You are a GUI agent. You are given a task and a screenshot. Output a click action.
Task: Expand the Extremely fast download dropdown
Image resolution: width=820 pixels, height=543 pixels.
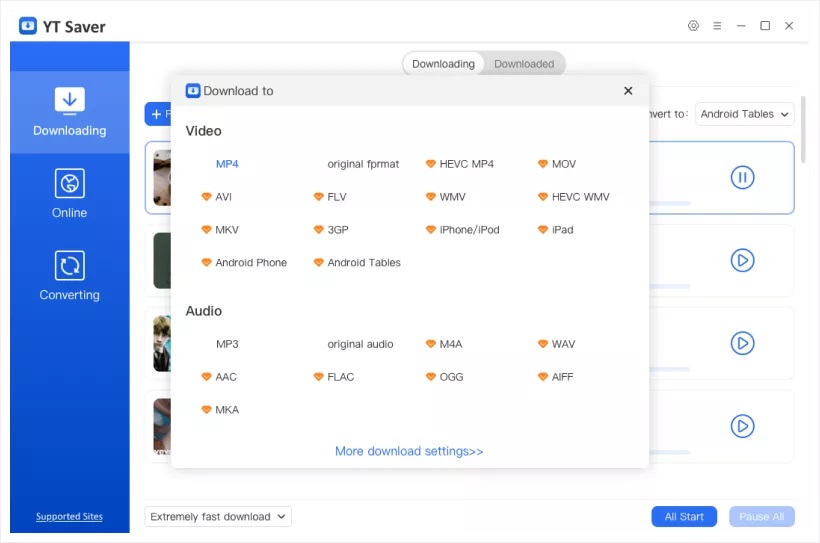[x=218, y=517]
